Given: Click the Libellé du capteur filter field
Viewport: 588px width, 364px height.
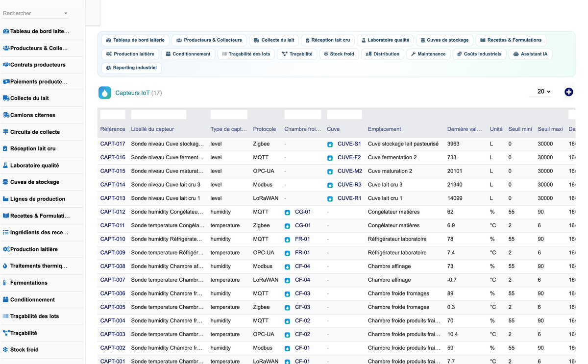Looking at the screenshot, I should pyautogui.click(x=159, y=115).
